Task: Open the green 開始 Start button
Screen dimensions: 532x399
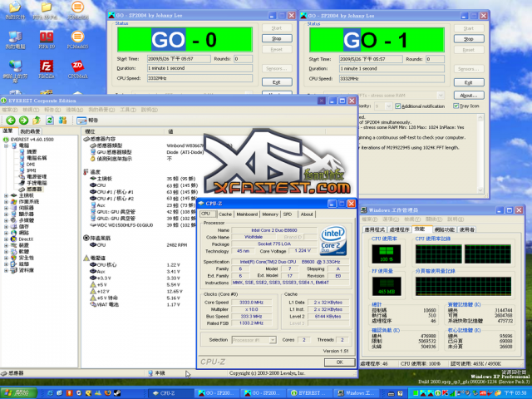Action: coord(19,393)
